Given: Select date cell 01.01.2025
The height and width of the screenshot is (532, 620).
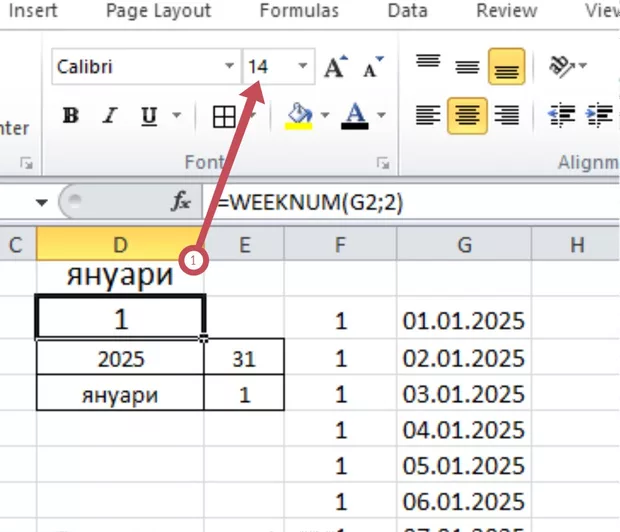Looking at the screenshot, I should click(464, 320).
